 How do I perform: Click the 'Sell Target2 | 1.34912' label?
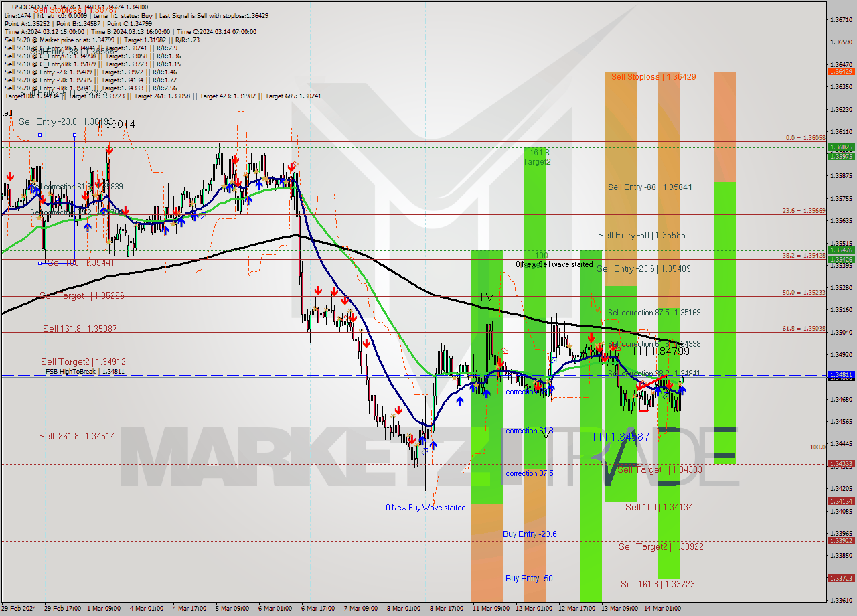coord(83,362)
